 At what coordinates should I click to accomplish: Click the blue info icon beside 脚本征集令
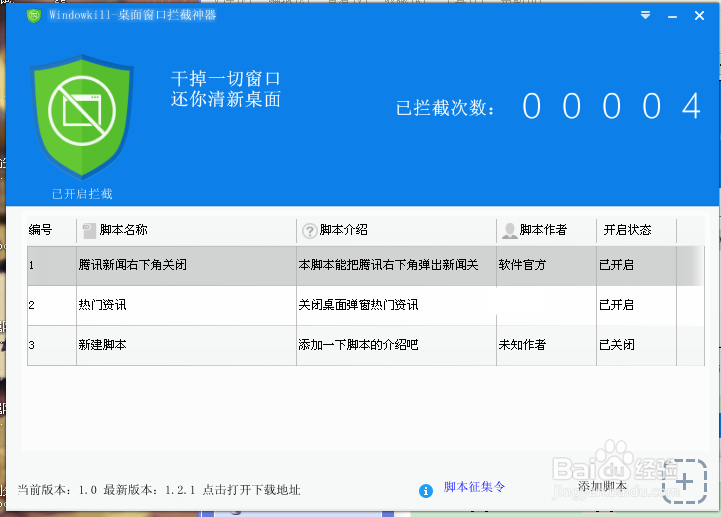coord(426,491)
